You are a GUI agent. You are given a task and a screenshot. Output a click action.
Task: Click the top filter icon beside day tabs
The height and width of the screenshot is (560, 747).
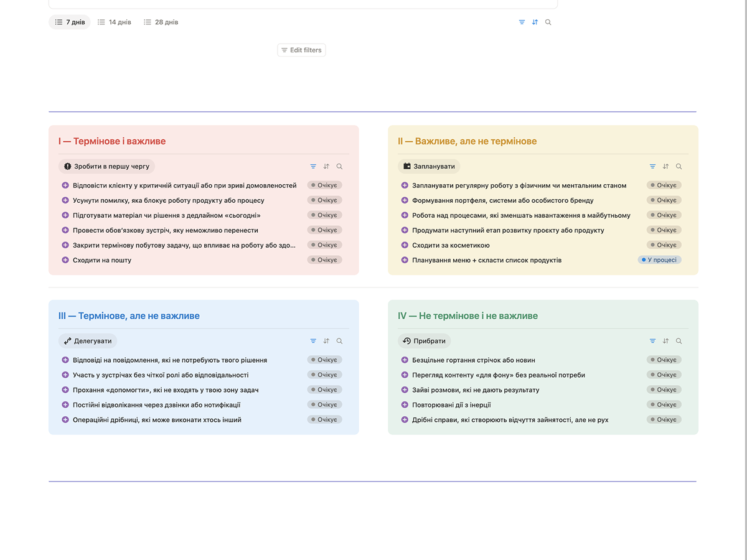click(522, 22)
